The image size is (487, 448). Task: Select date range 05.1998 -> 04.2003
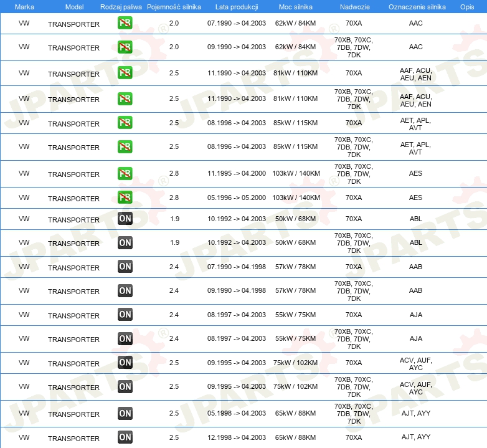click(237, 413)
